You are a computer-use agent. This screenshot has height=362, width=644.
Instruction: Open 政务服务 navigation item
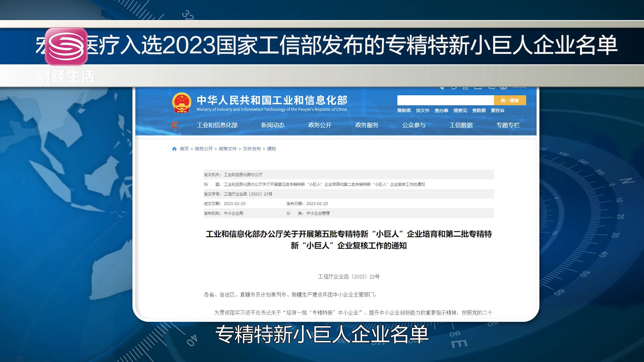tap(367, 125)
